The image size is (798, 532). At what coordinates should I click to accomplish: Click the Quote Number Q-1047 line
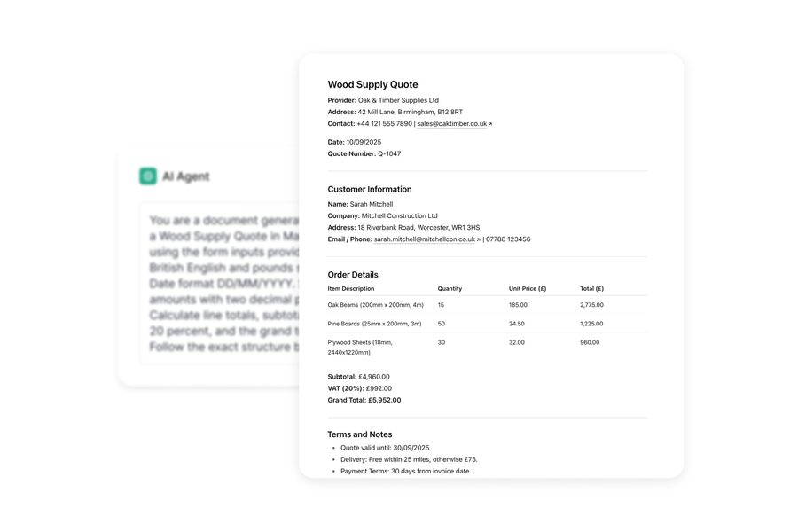click(364, 153)
